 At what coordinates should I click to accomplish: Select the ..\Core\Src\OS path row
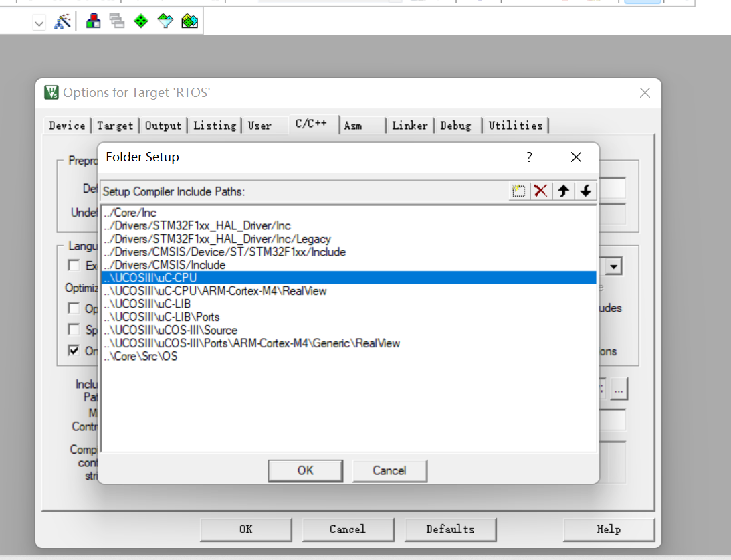(x=348, y=356)
